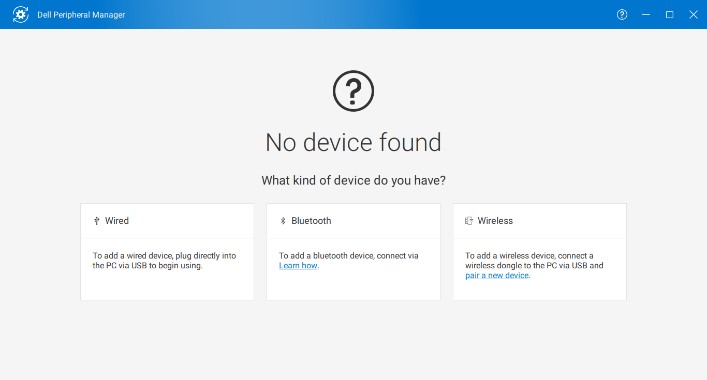Click the large question mark icon
Image resolution: width=707 pixels, height=380 pixels.
coord(354,91)
